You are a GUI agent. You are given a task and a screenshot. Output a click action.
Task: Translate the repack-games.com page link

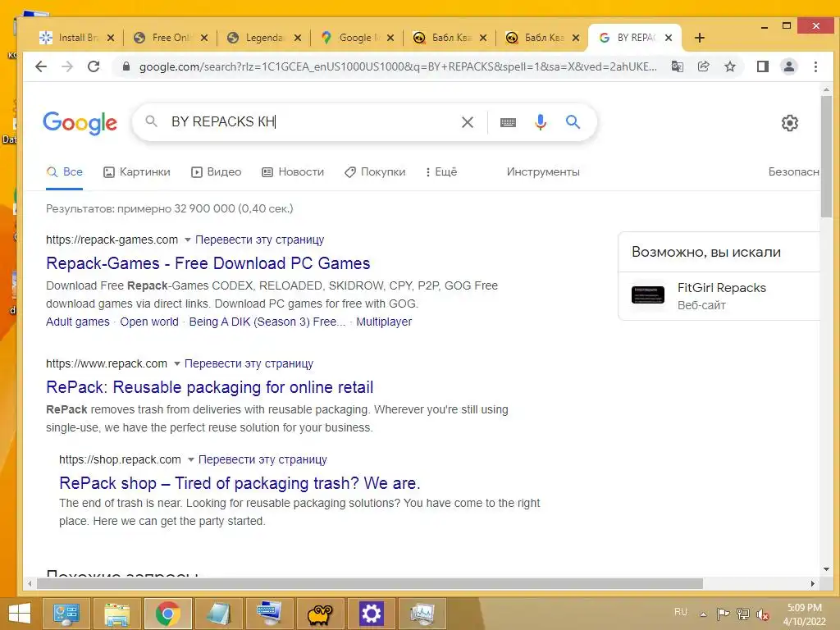(260, 240)
